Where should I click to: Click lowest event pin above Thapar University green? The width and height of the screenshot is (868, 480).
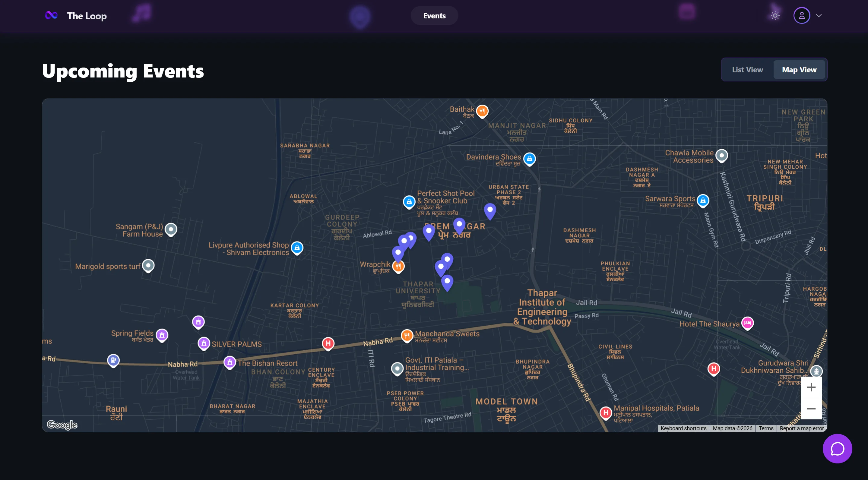pos(447,283)
